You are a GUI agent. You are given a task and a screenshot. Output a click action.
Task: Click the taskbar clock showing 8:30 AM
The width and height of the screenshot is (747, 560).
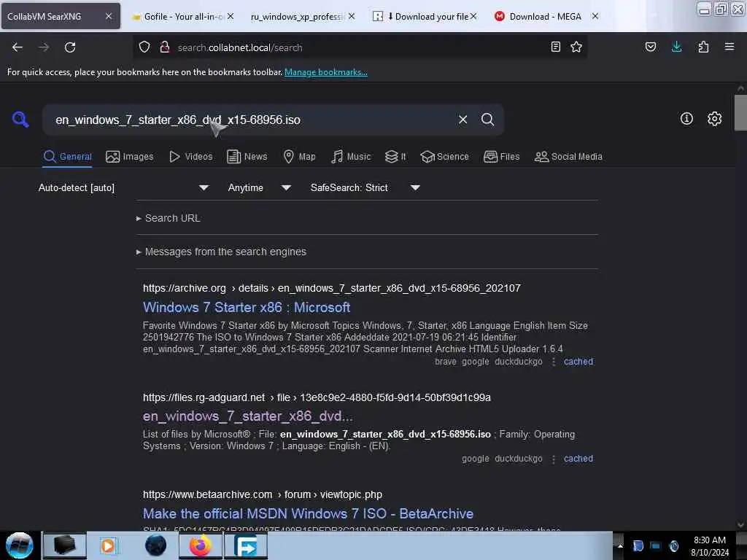(x=709, y=545)
